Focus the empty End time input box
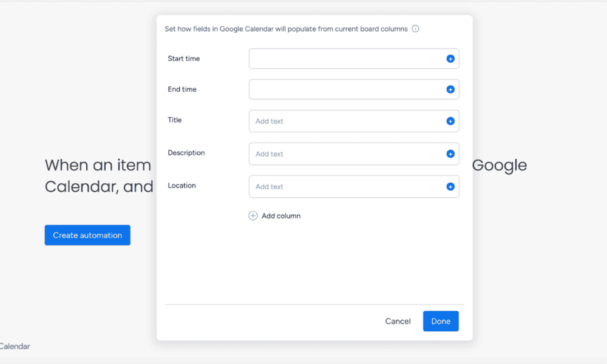Screen dimensions: 607x364 pyautogui.click(x=346, y=89)
